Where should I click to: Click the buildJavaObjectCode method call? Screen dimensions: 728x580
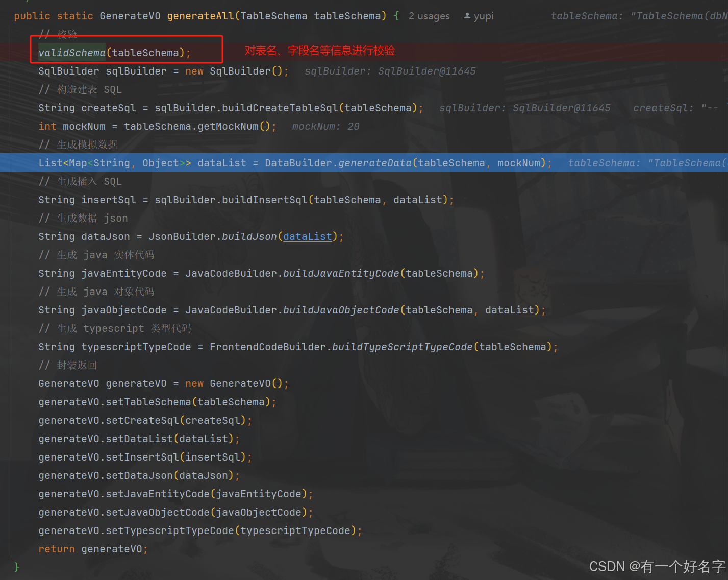pyautogui.click(x=341, y=310)
